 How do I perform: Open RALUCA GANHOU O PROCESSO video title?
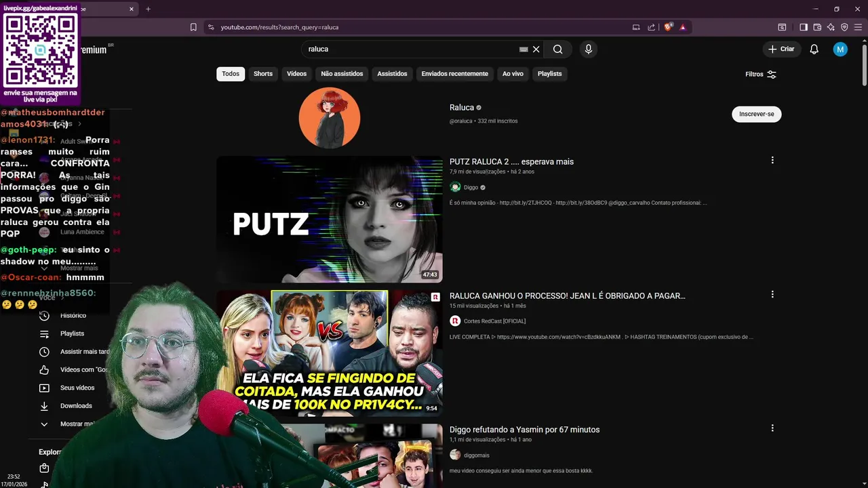click(567, 296)
